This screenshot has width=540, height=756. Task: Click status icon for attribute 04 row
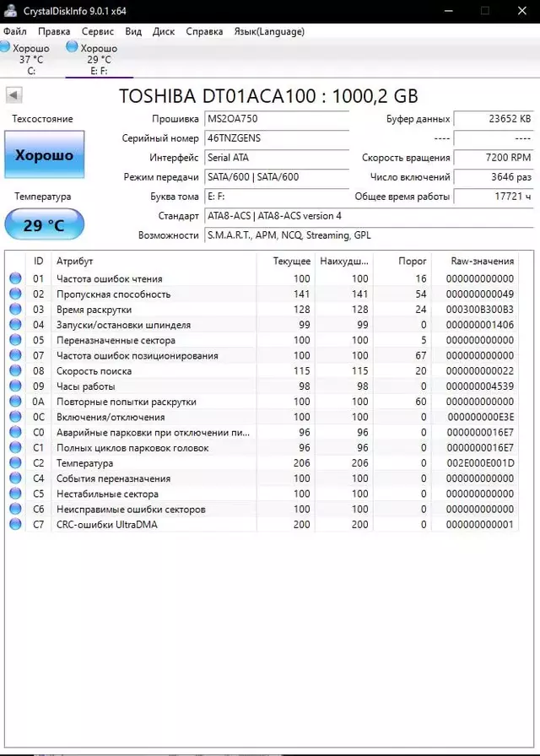(x=15, y=325)
